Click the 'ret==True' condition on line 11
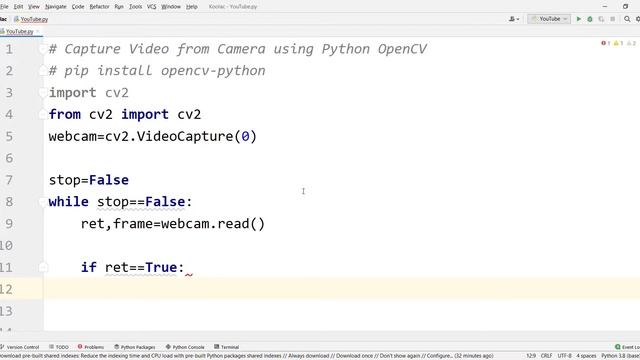This screenshot has height=360, width=640. tap(141, 267)
